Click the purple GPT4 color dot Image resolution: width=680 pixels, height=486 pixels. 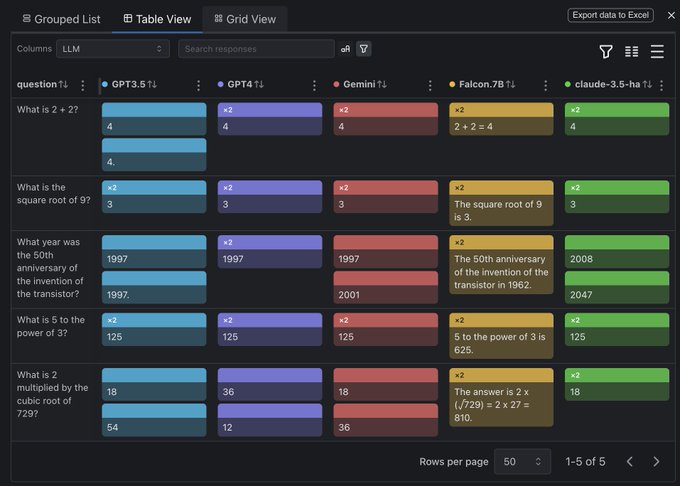(220, 84)
